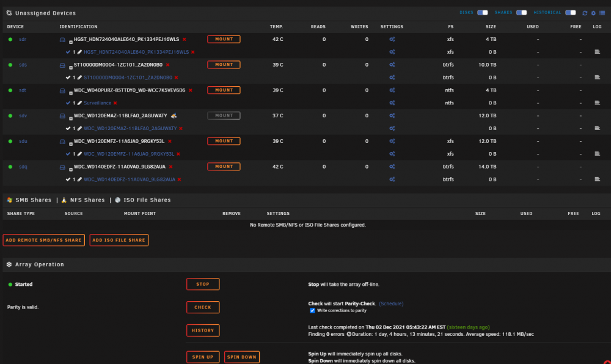
Task: Remove the WDC_WD40PURZ disk with red X
Action: 190,90
